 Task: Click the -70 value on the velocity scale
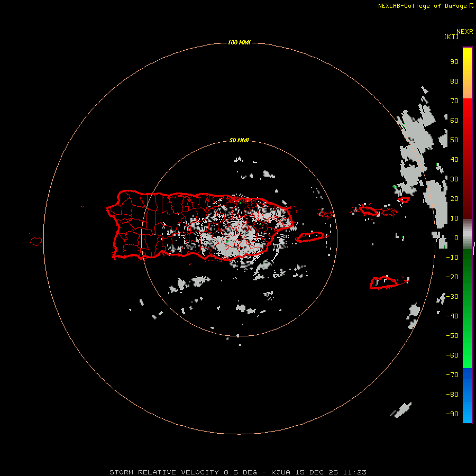[x=452, y=375]
